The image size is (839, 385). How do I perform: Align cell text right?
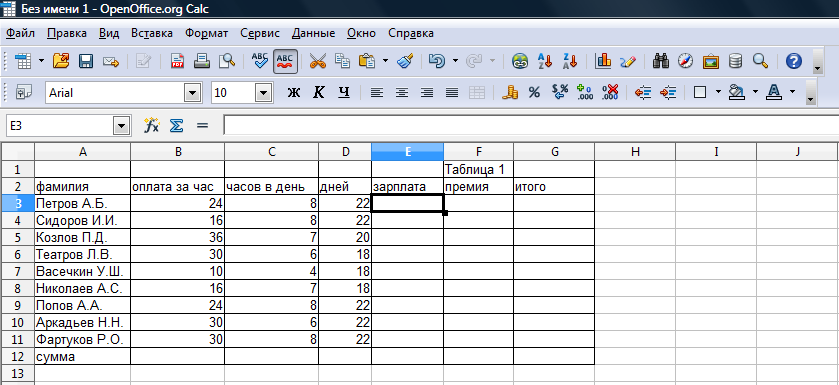click(426, 93)
